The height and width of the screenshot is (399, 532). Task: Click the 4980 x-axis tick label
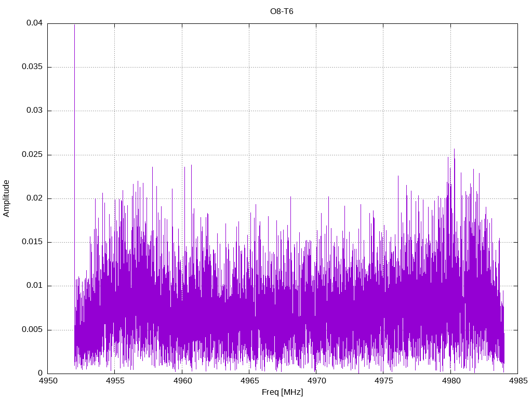[450, 381]
